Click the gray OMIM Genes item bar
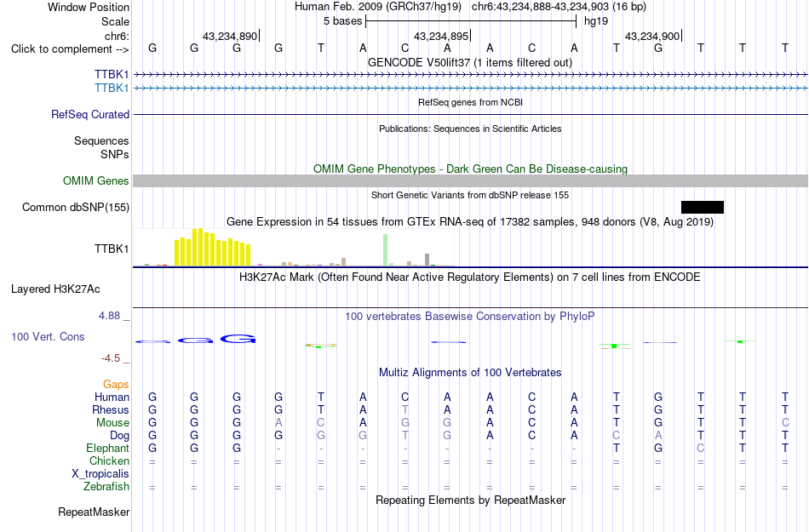809x532 pixels. click(471, 181)
